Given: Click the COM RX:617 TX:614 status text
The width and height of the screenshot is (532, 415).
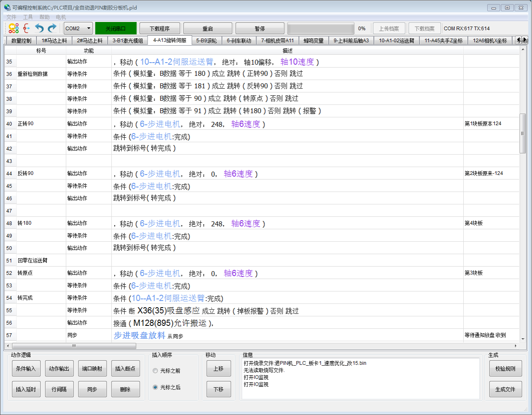Looking at the screenshot, I should point(467,29).
